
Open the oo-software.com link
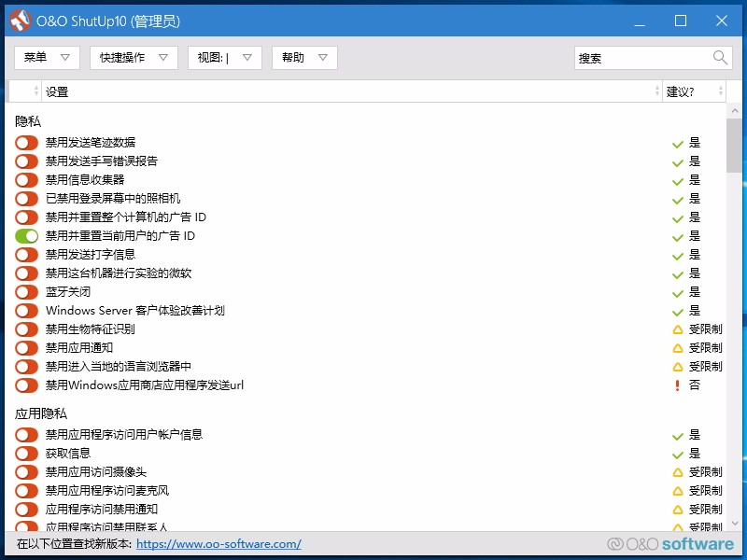(218, 544)
